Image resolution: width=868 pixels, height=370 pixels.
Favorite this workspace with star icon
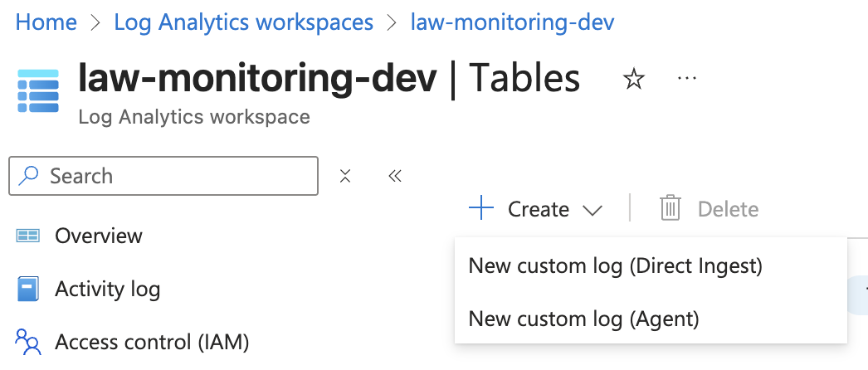[x=634, y=79]
